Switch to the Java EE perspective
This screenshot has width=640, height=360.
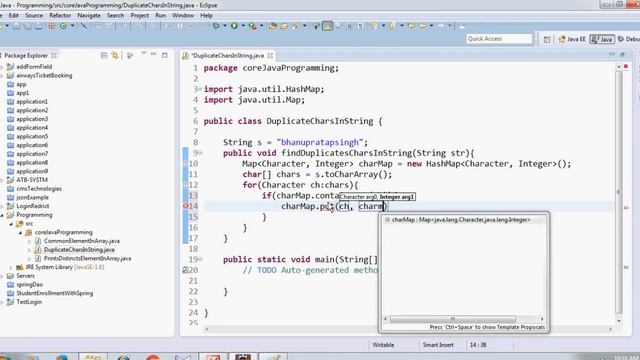point(572,39)
